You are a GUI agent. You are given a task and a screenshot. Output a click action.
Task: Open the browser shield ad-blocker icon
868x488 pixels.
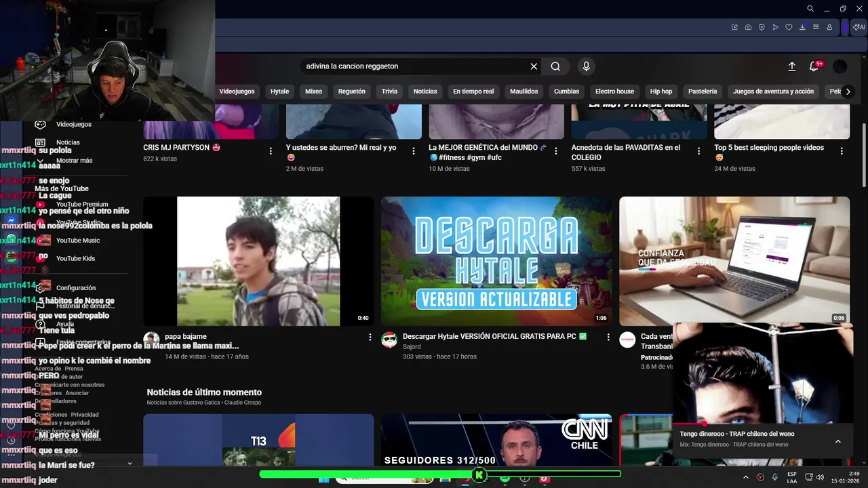coord(762,27)
